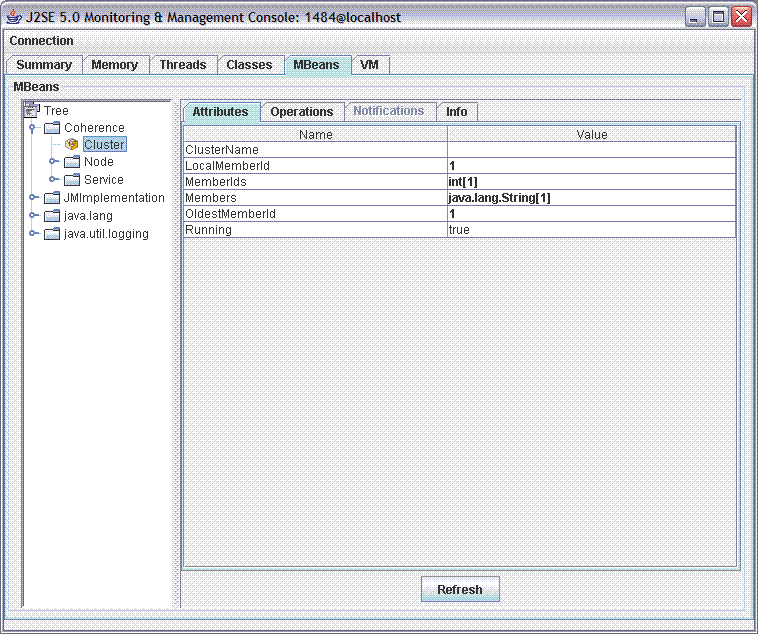Click the MemberIds attribute name
The image size is (758, 634).
pyautogui.click(x=316, y=181)
